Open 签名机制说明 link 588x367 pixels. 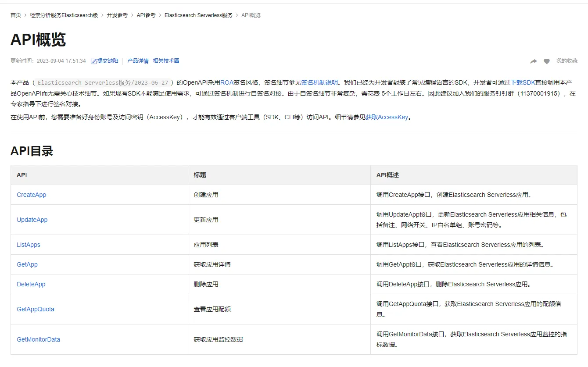(x=319, y=82)
